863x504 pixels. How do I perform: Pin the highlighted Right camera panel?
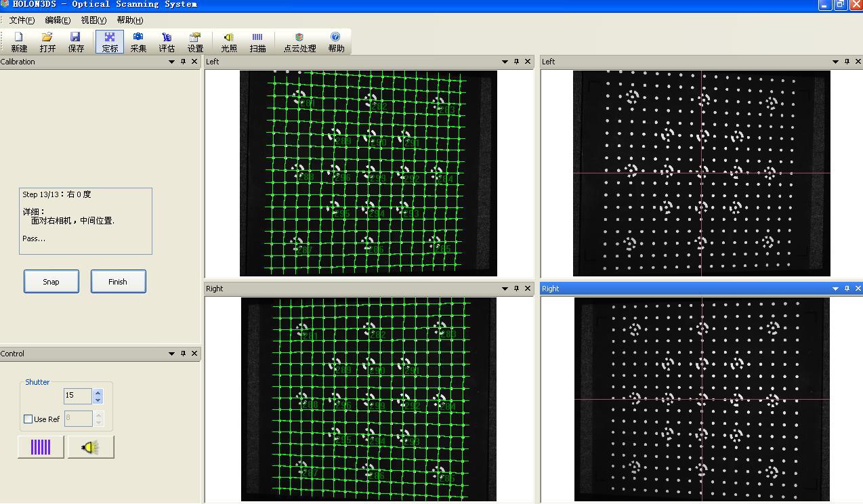point(847,289)
